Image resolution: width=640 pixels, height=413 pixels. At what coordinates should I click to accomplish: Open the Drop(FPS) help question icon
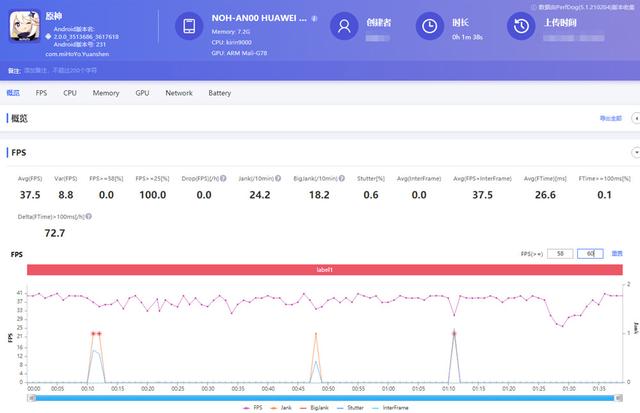point(223,178)
